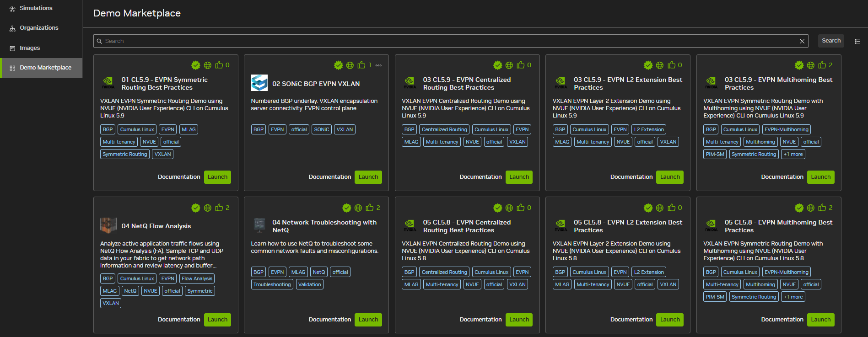Launch the 02 SONiC BGP EVPN VXLAN demo
The height and width of the screenshot is (337, 868).
click(x=368, y=177)
